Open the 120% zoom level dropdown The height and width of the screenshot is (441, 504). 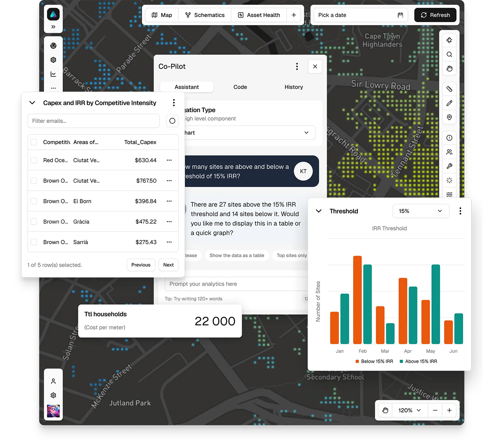click(409, 410)
